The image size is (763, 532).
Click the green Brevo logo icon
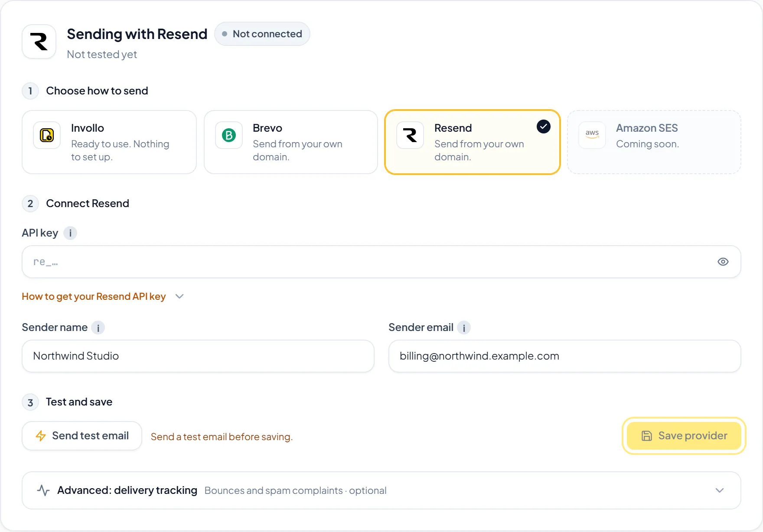tap(229, 135)
